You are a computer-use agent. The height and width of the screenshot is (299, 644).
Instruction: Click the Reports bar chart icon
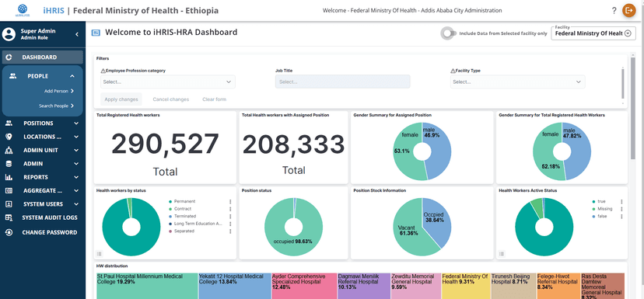pyautogui.click(x=9, y=177)
